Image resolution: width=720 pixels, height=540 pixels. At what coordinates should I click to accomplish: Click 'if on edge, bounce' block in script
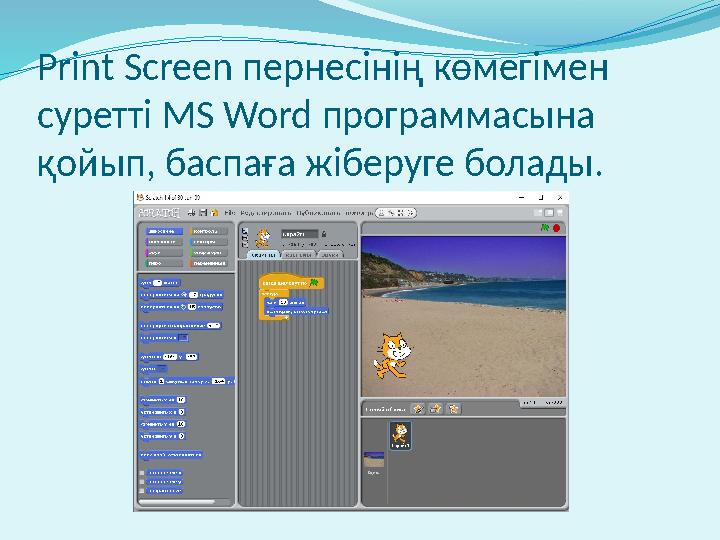pyautogui.click(x=297, y=311)
